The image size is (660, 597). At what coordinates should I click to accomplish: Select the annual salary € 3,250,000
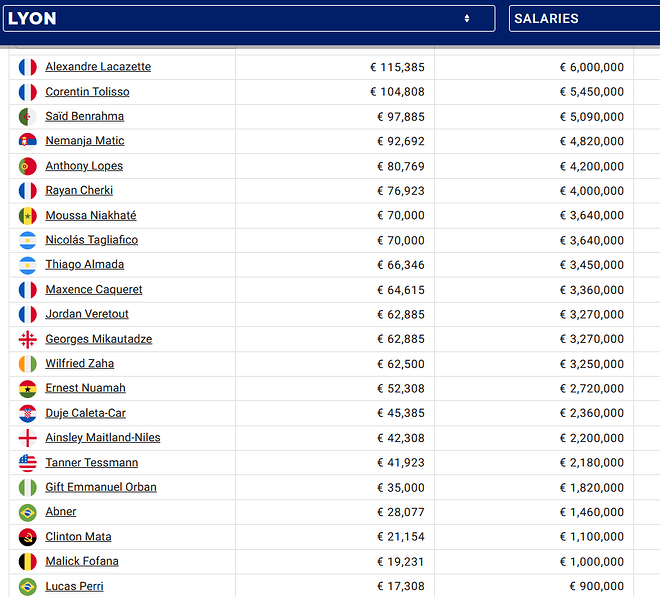[x=591, y=364]
